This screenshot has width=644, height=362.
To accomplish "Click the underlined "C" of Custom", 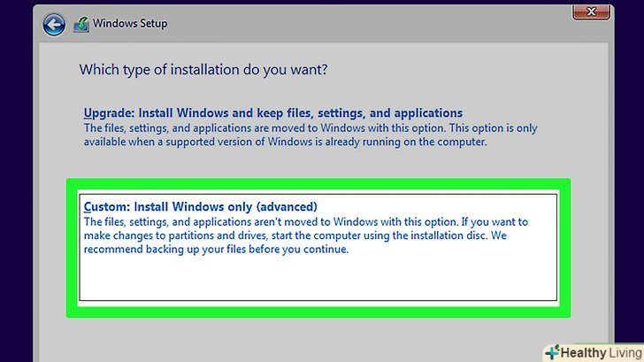I will coord(88,206).
